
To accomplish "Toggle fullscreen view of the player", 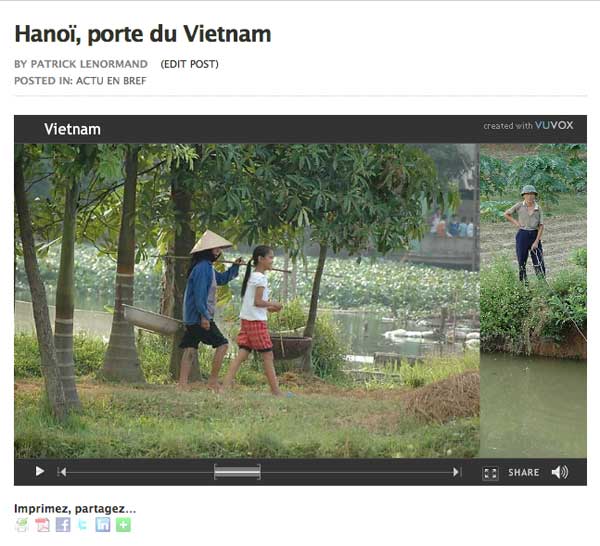I will click(x=490, y=473).
